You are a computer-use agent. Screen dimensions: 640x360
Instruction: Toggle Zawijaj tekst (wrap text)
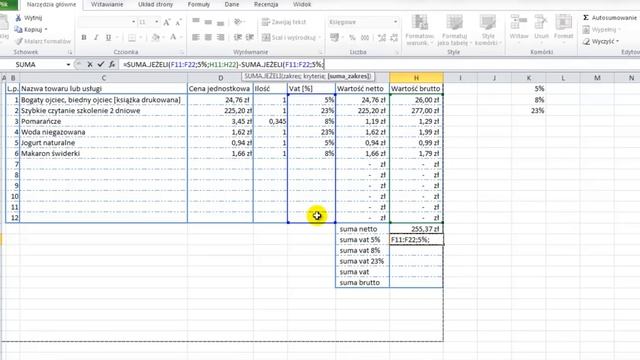tap(284, 22)
